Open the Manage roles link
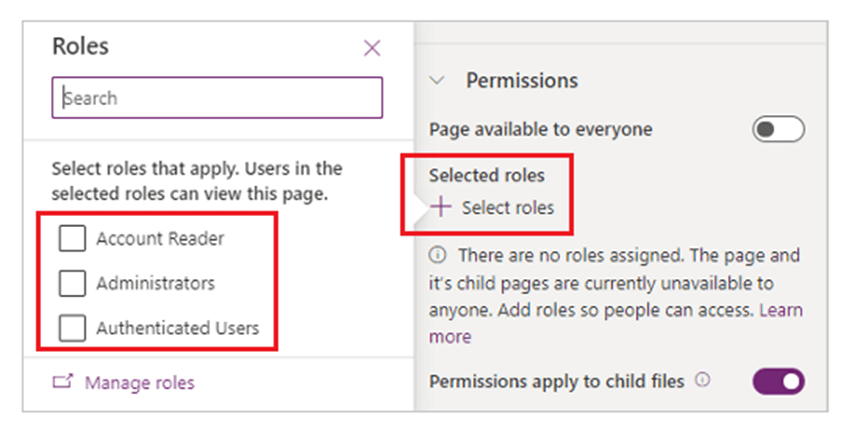Screen dimensions: 849x428 pos(139,382)
